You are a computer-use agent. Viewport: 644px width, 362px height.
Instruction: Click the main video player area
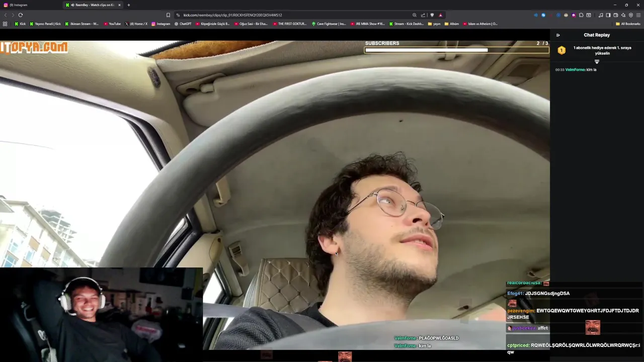pos(275,195)
